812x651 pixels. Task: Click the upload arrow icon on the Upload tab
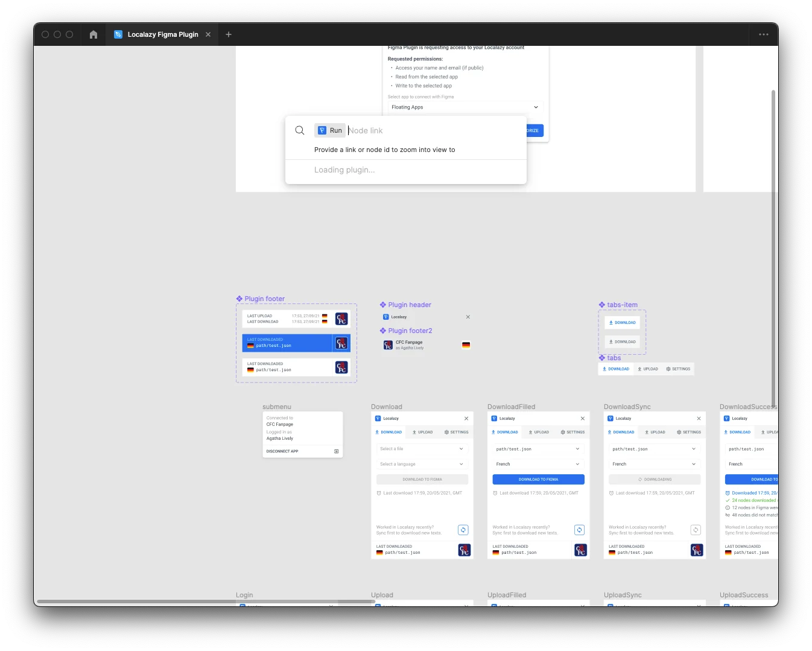coord(414,432)
